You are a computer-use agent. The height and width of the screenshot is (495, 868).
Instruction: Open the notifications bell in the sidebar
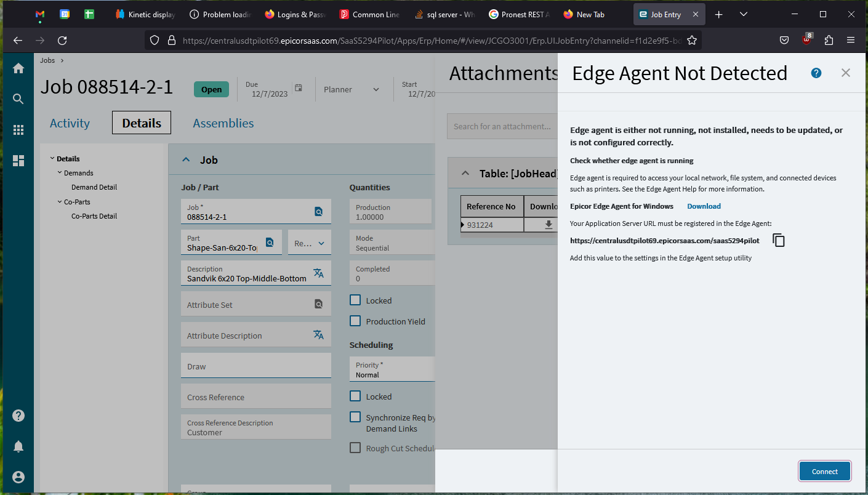(18, 446)
